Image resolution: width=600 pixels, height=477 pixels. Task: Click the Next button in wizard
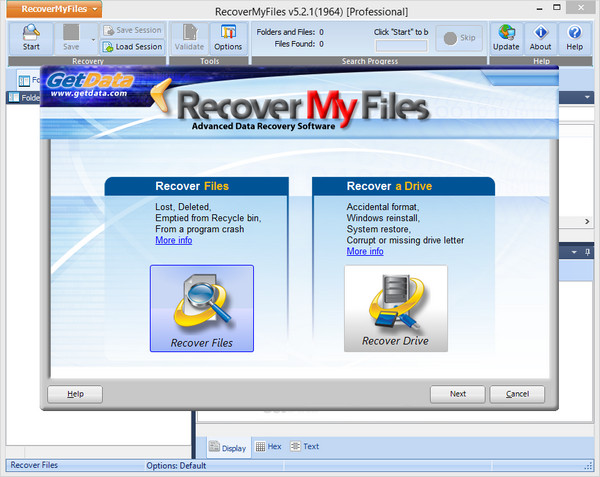(x=457, y=394)
